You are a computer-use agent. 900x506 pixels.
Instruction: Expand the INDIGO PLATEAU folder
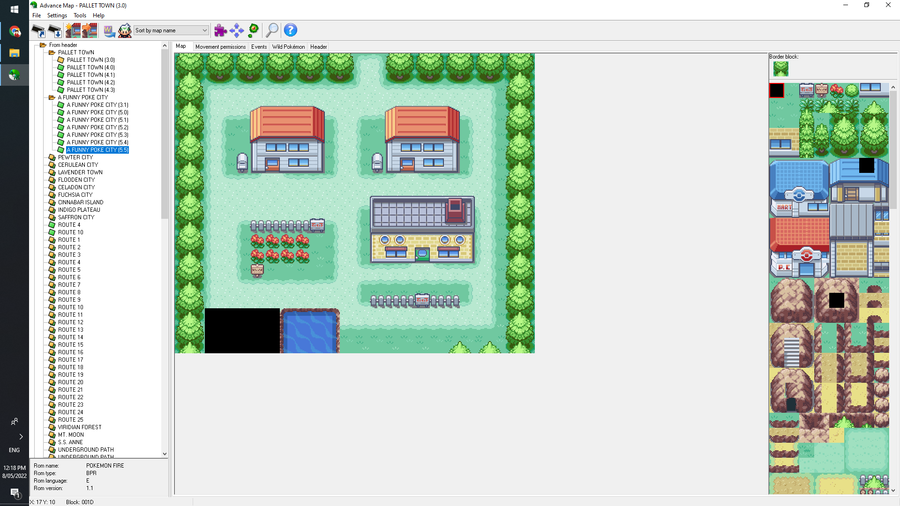(52, 210)
